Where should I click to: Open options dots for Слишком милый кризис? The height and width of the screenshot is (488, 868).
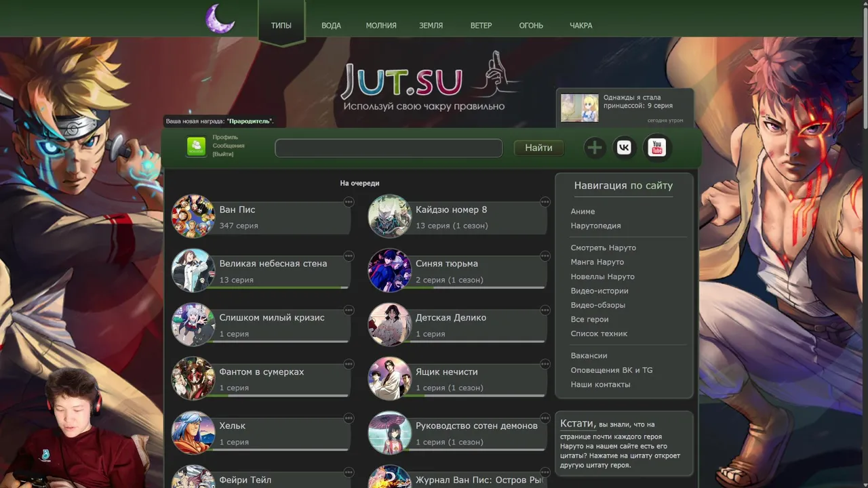click(349, 310)
